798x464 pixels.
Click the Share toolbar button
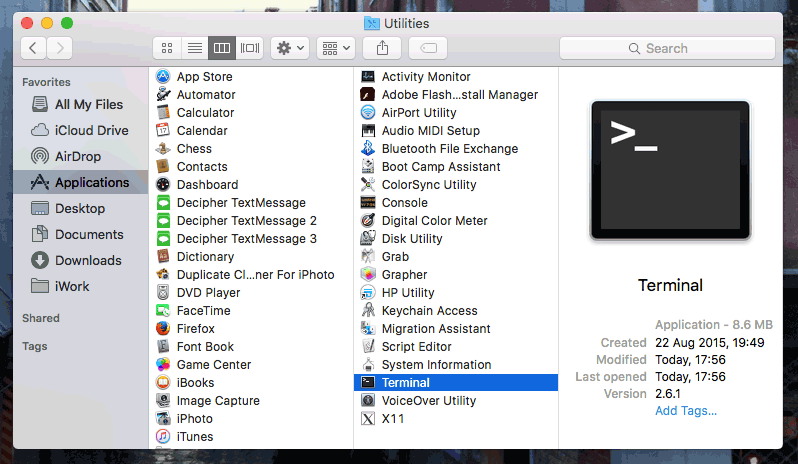[382, 48]
